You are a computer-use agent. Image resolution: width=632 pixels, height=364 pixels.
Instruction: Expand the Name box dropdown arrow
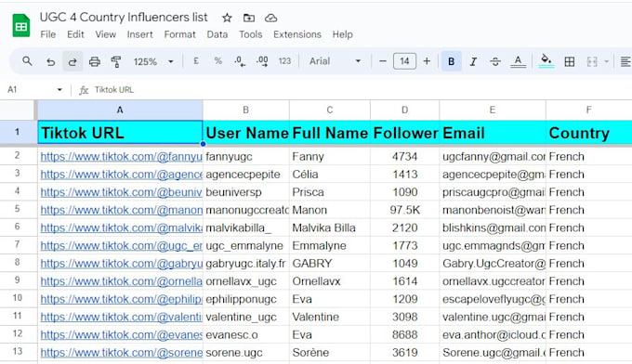point(59,89)
